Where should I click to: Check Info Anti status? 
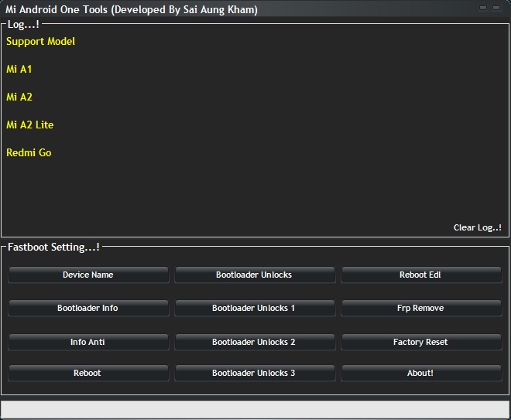point(88,342)
